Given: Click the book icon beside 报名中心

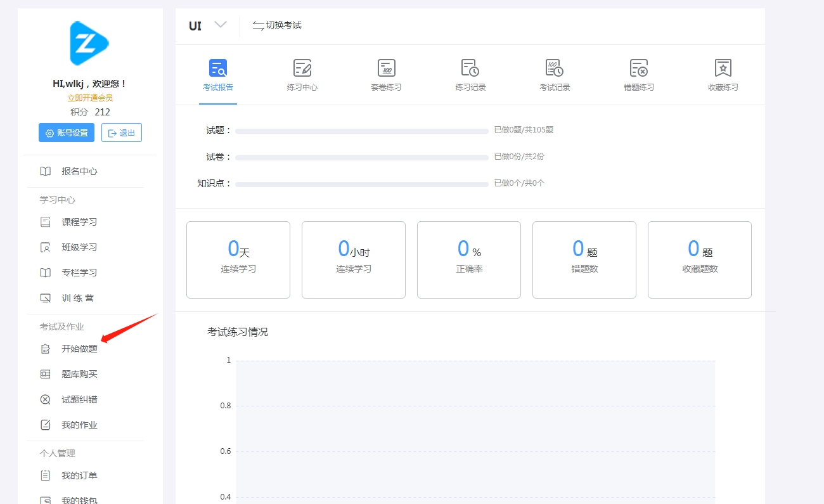Looking at the screenshot, I should pyautogui.click(x=46, y=171).
